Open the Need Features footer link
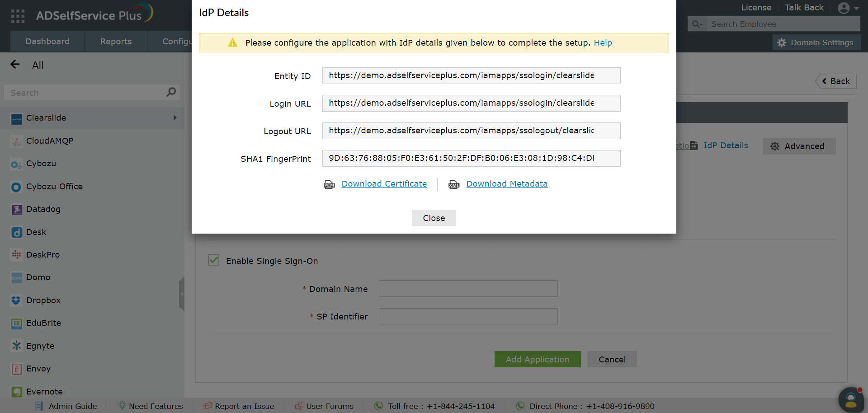The image size is (868, 413). [156, 406]
